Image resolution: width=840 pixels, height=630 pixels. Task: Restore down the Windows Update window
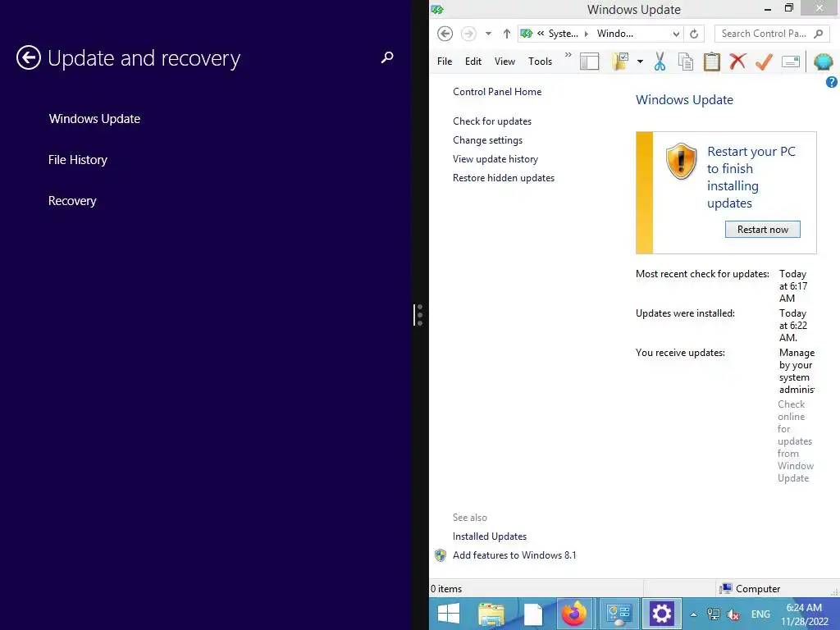pos(789,8)
